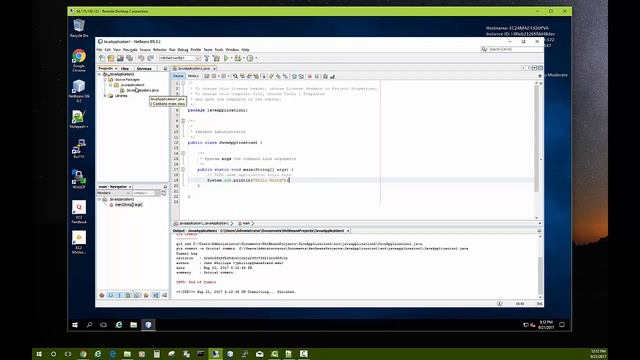This screenshot has height=360, width=640.
Task: Collapse the JavaApplication1 project node
Action: (100, 74)
